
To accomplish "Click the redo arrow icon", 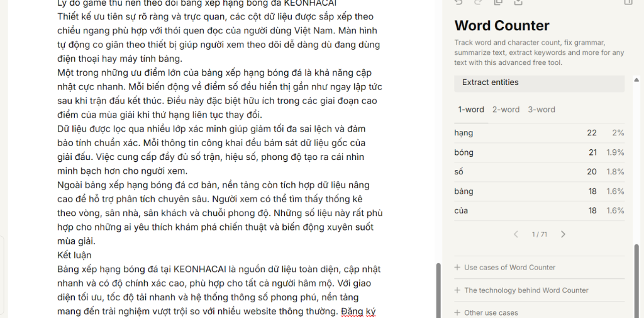I will click(x=478, y=3).
